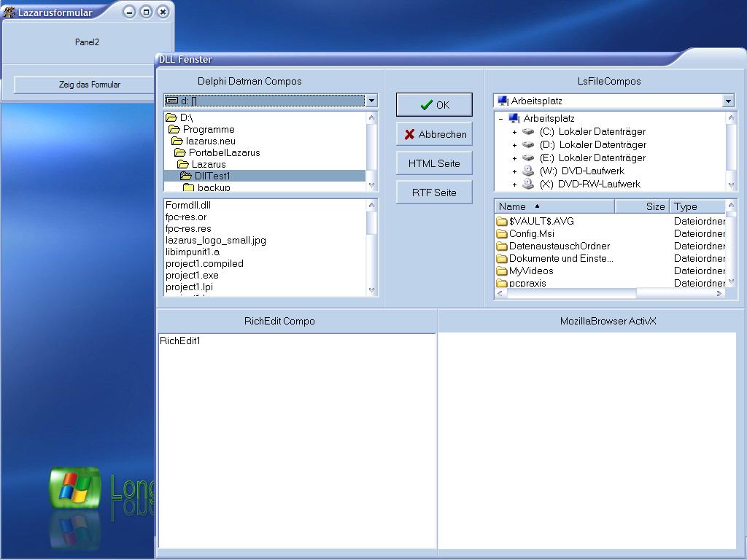Image resolution: width=747 pixels, height=560 pixels.
Task: Select the DllTest1 folder in directory list
Action: click(212, 176)
